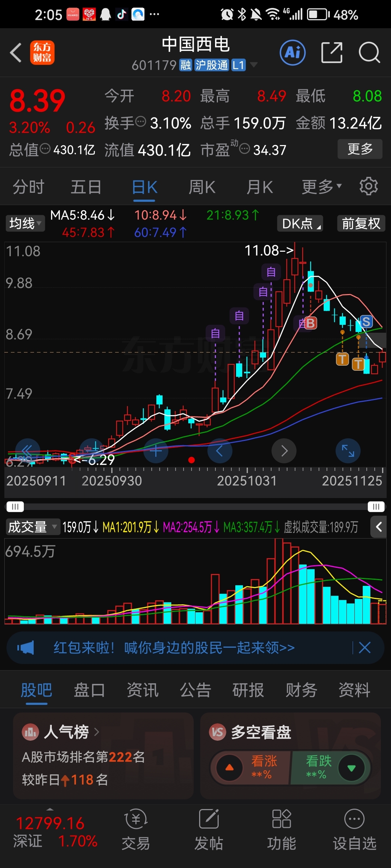This screenshot has width=391, height=868.
Task: Move chart cursor right one candle
Action: tap(284, 451)
